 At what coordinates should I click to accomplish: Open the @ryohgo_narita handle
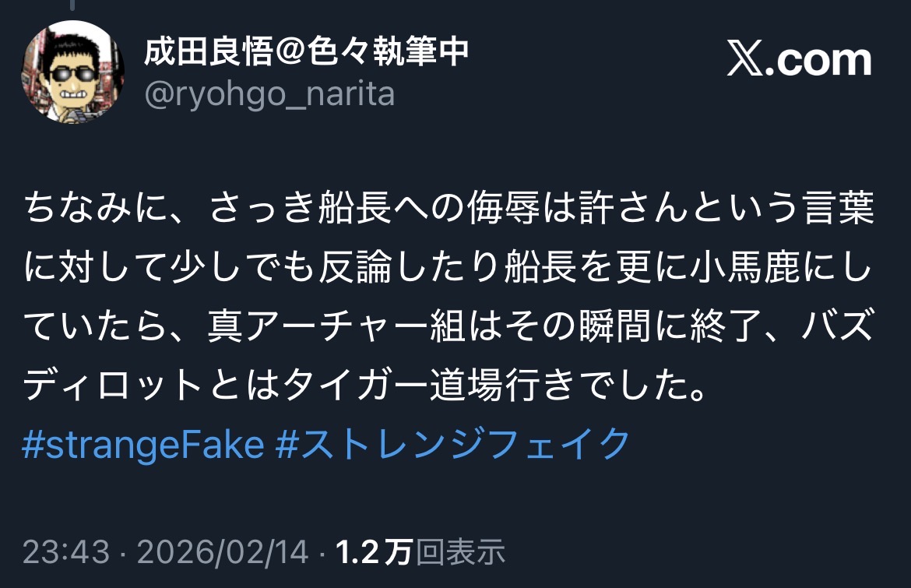(269, 95)
